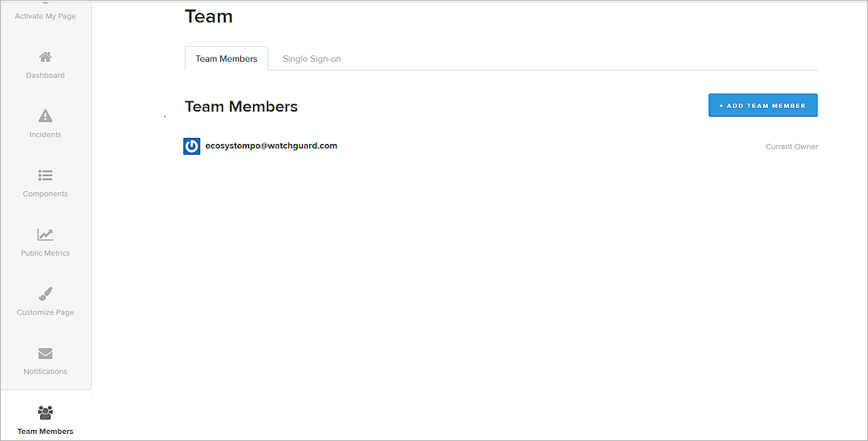
Task: Click the user avatar power icon
Action: 192,146
